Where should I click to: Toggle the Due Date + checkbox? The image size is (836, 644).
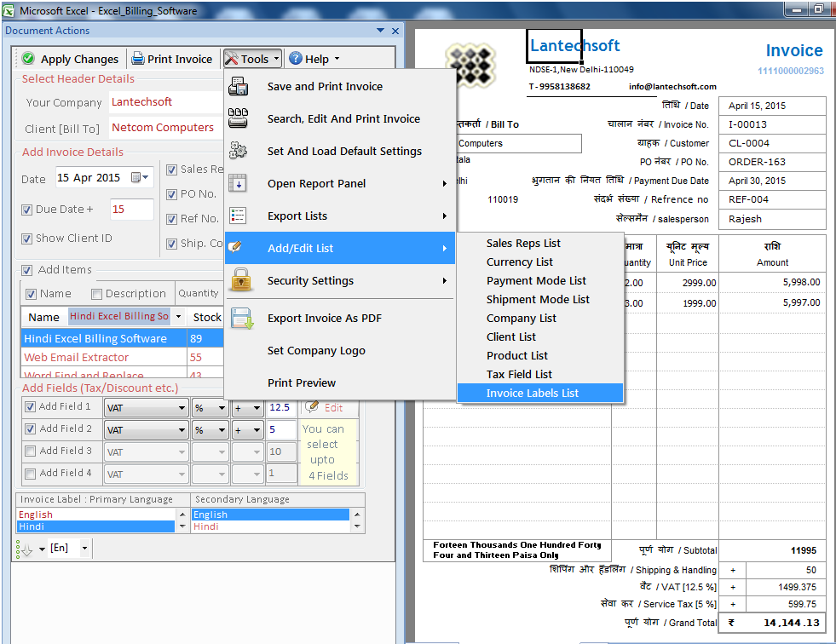pyautogui.click(x=26, y=210)
